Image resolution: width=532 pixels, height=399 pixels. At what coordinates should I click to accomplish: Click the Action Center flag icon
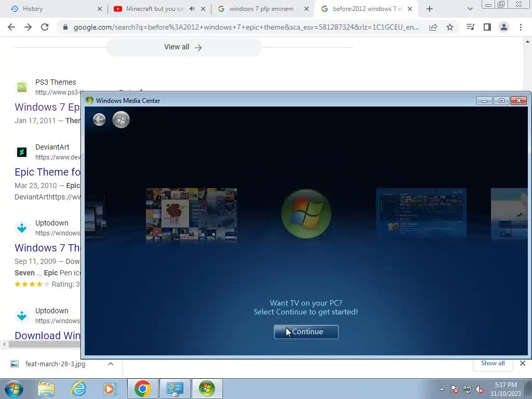click(x=455, y=390)
